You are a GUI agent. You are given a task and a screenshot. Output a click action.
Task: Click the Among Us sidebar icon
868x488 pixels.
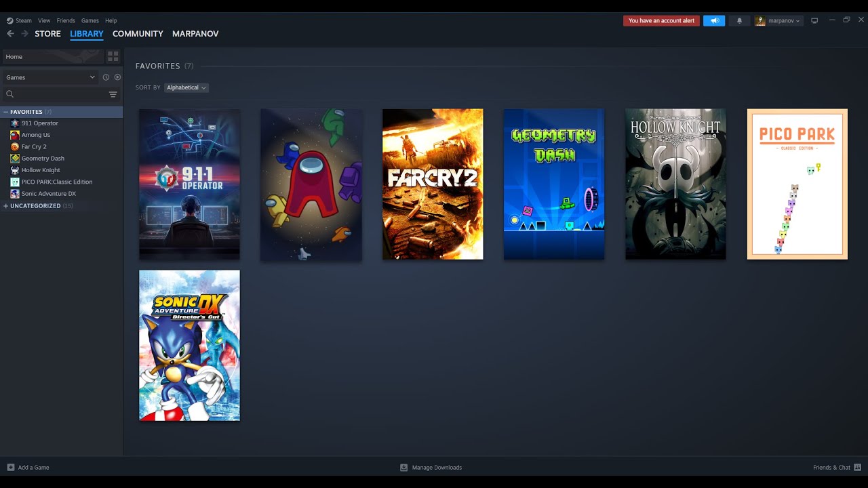15,135
